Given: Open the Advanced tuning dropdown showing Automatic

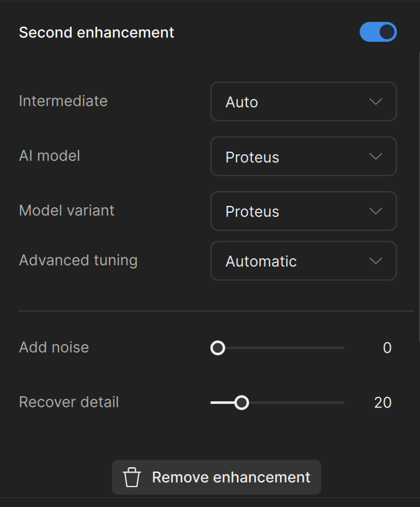Looking at the screenshot, I should [303, 261].
